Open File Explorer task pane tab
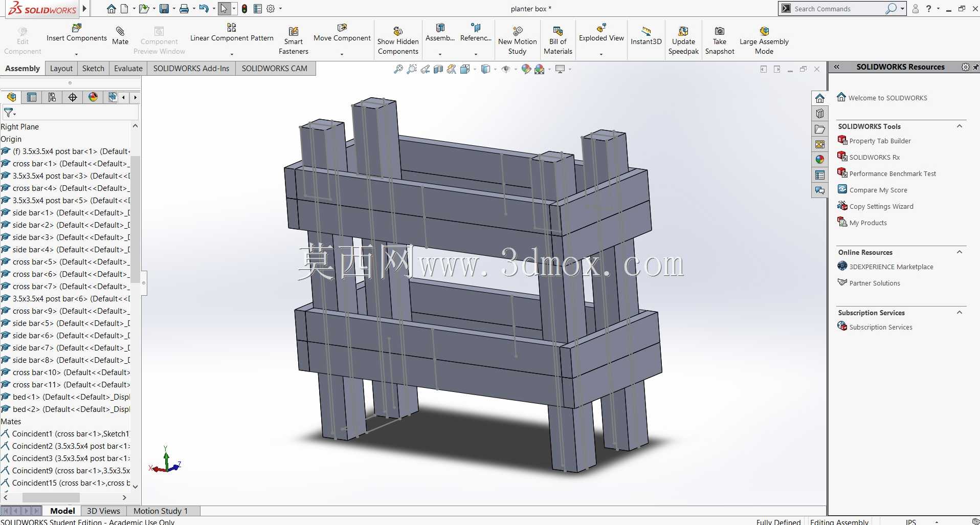 point(820,129)
